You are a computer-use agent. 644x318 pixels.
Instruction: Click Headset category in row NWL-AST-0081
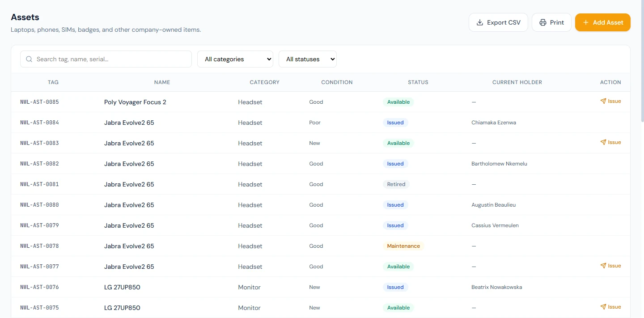(x=250, y=184)
